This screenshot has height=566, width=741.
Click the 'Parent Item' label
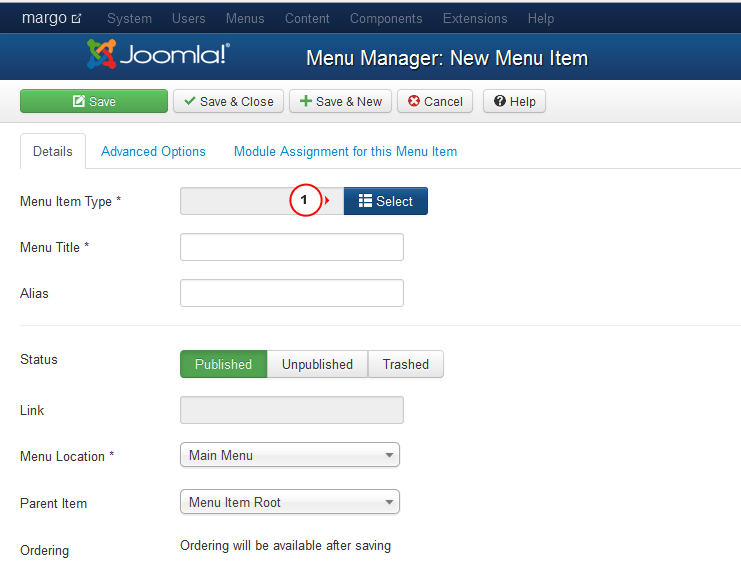(x=53, y=503)
